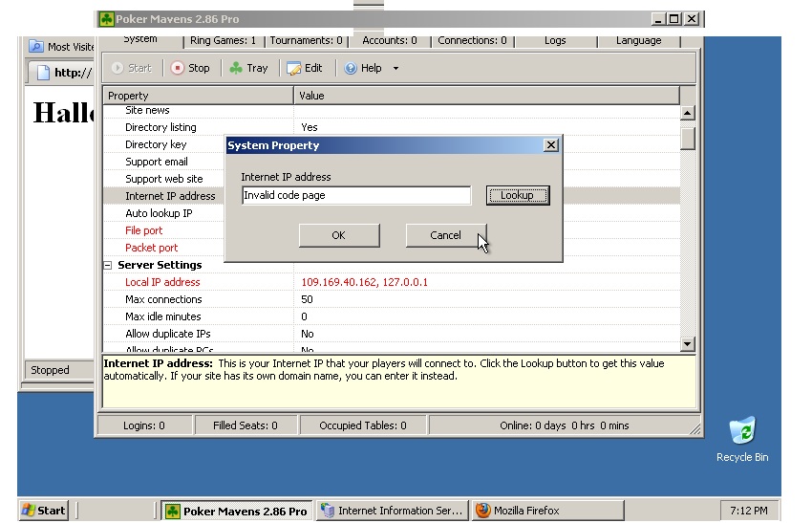This screenshot has width=812, height=523.
Task: Open the Recycle Bin desktop icon
Action: point(742,430)
